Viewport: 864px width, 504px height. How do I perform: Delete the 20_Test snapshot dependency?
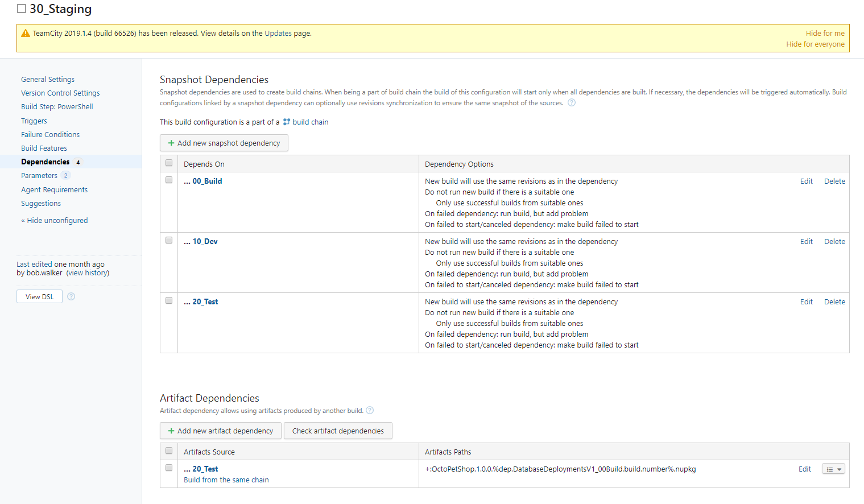[834, 302]
